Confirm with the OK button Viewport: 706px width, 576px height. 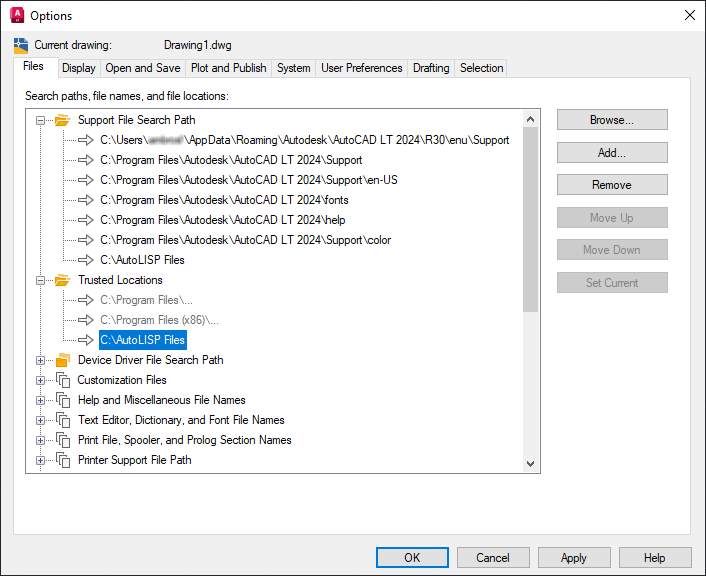[412, 558]
